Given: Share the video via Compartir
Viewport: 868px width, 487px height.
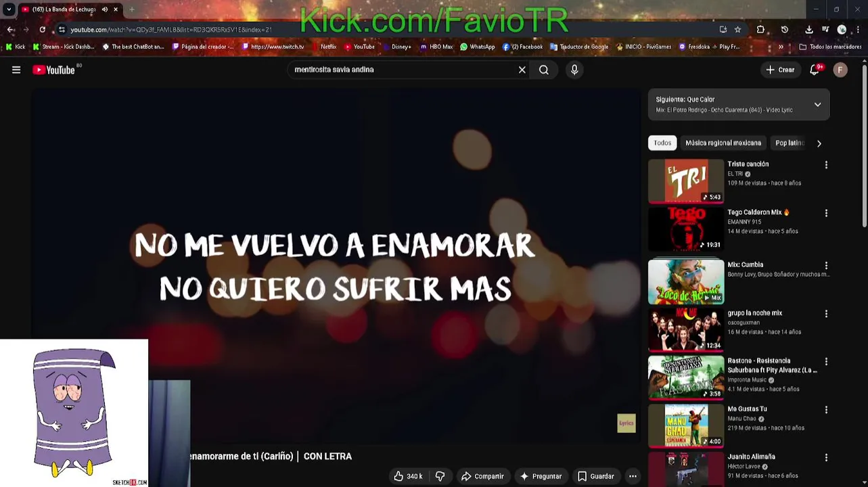Looking at the screenshot, I should (482, 476).
